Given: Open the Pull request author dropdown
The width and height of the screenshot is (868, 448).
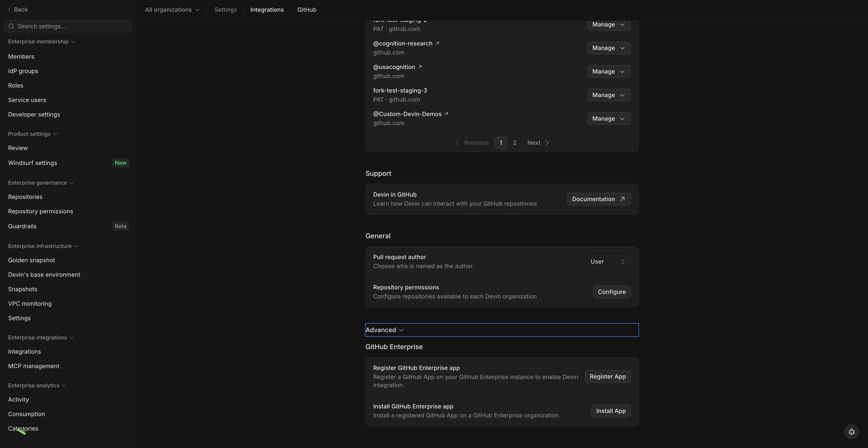Looking at the screenshot, I should (608, 262).
